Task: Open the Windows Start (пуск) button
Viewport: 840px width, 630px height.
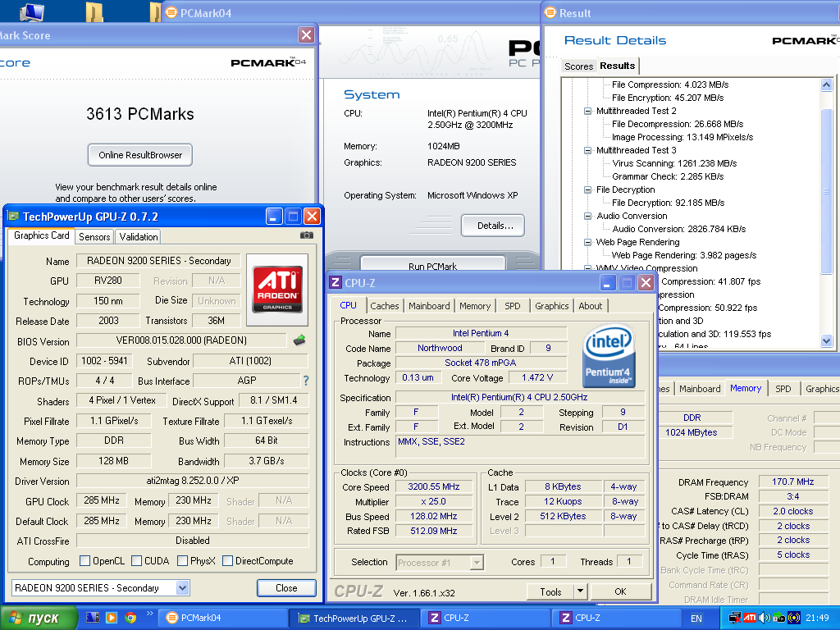Action: tap(38, 618)
